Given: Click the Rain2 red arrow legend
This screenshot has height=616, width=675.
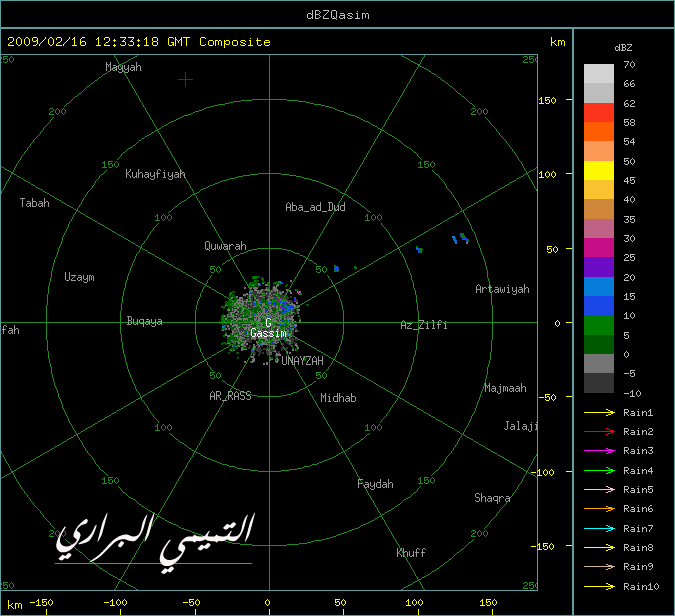Looking at the screenshot, I should 599,431.
